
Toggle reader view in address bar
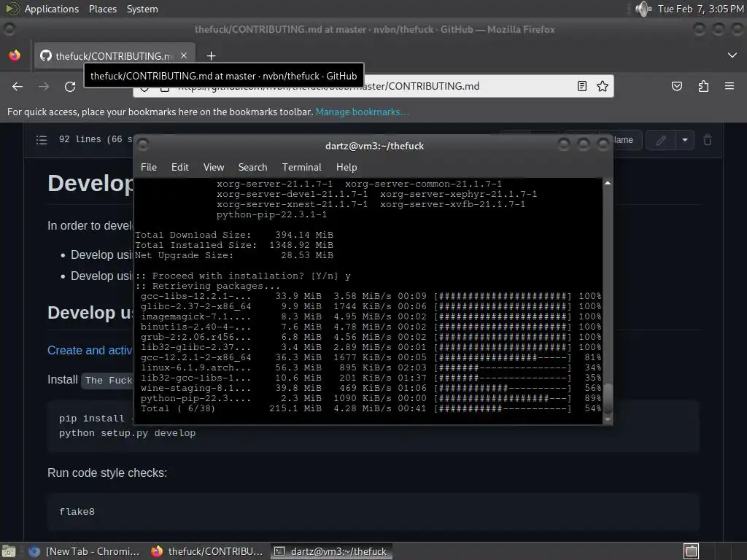(581, 86)
